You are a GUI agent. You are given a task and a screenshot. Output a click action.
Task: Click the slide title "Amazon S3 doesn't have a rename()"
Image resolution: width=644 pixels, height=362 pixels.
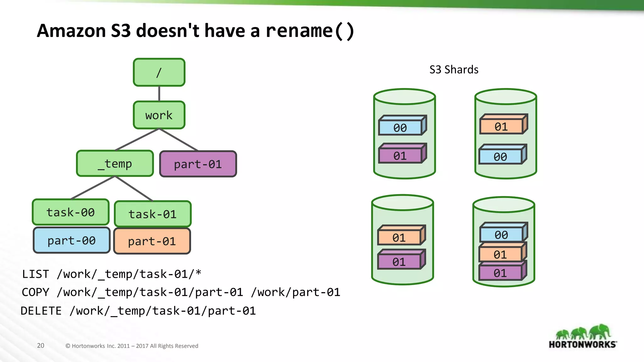[x=196, y=31]
